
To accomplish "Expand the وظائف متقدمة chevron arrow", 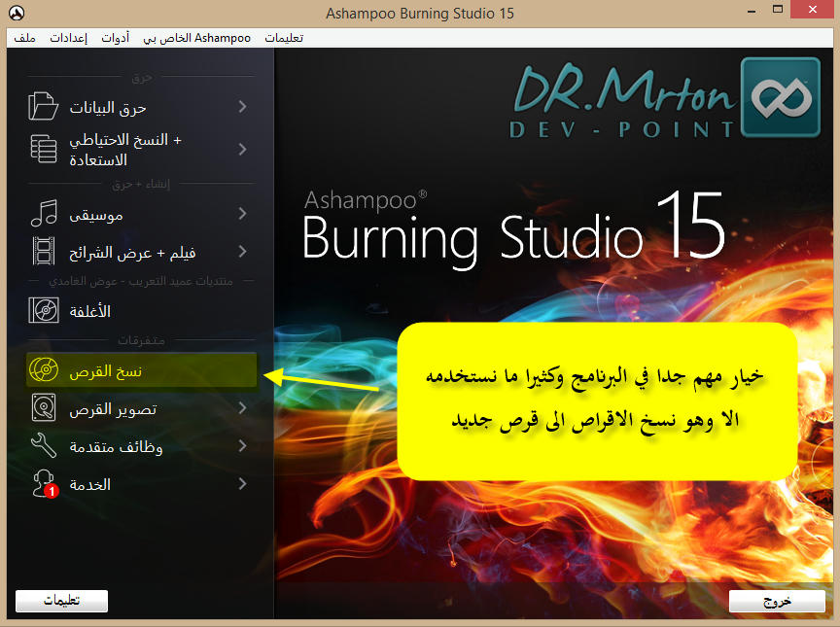I will pyautogui.click(x=242, y=446).
